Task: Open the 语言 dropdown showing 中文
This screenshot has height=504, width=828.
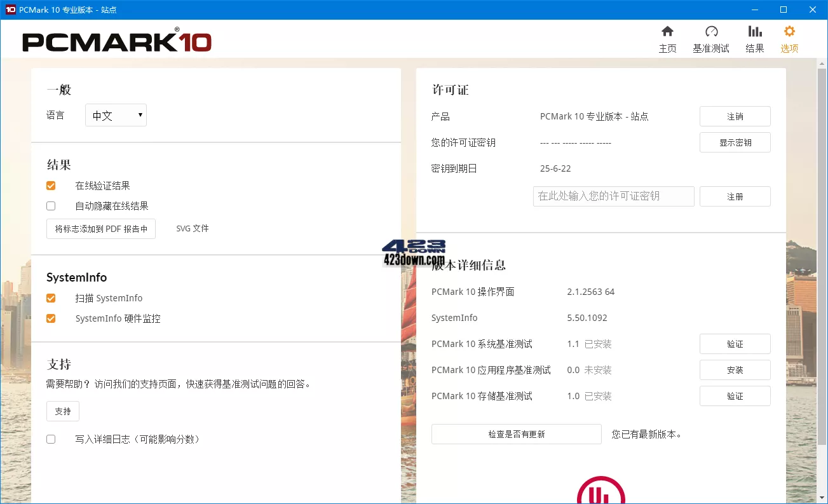Action: pos(116,115)
